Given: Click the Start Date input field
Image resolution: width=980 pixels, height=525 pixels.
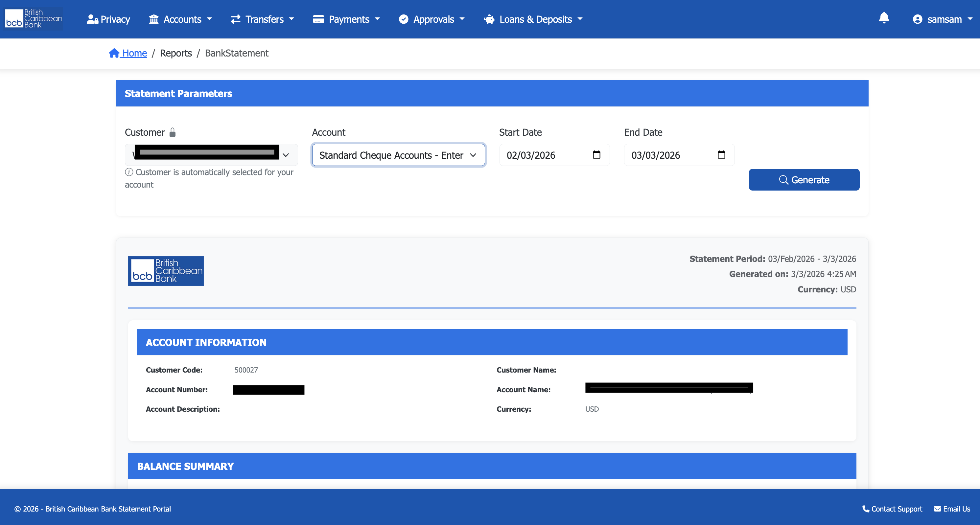Looking at the screenshot, I should point(544,155).
